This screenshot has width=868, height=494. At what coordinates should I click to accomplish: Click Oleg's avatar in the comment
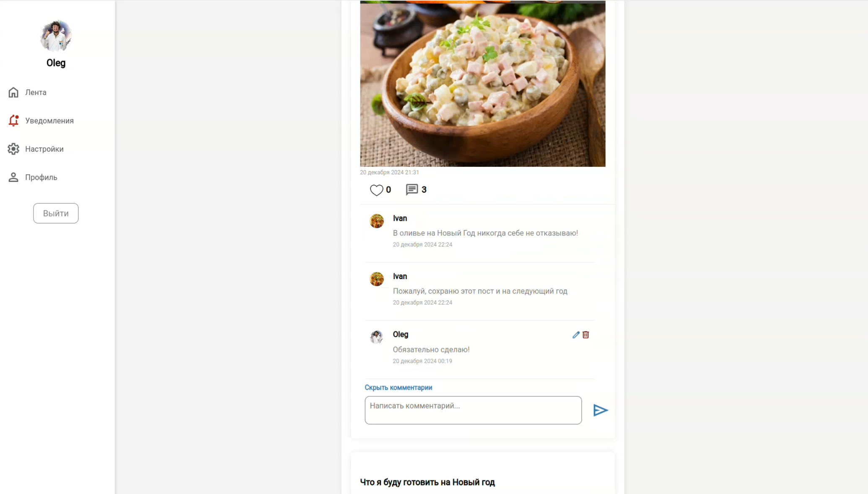coord(376,337)
